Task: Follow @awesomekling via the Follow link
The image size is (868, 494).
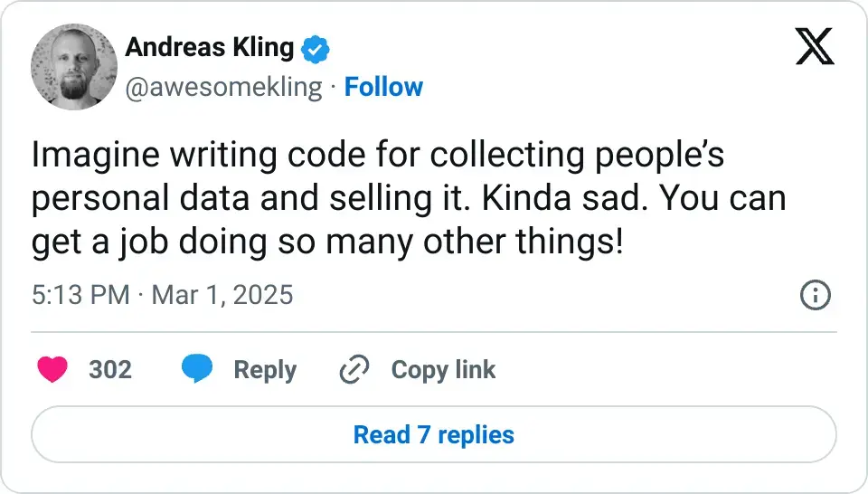Action: click(383, 87)
